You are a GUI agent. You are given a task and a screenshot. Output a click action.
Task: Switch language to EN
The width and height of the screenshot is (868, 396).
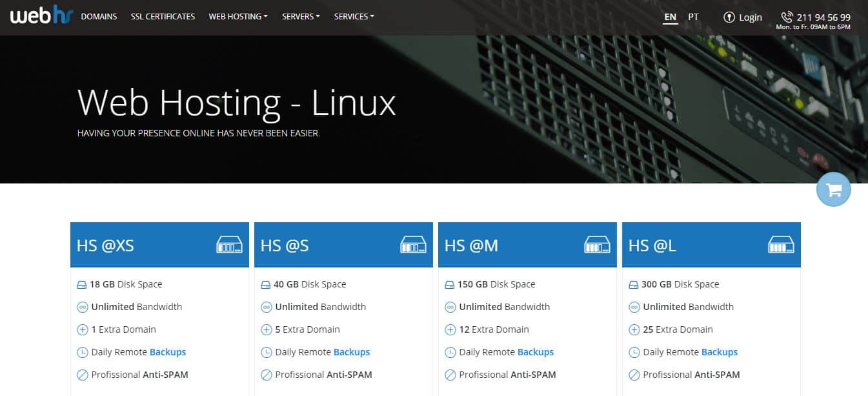coord(671,17)
